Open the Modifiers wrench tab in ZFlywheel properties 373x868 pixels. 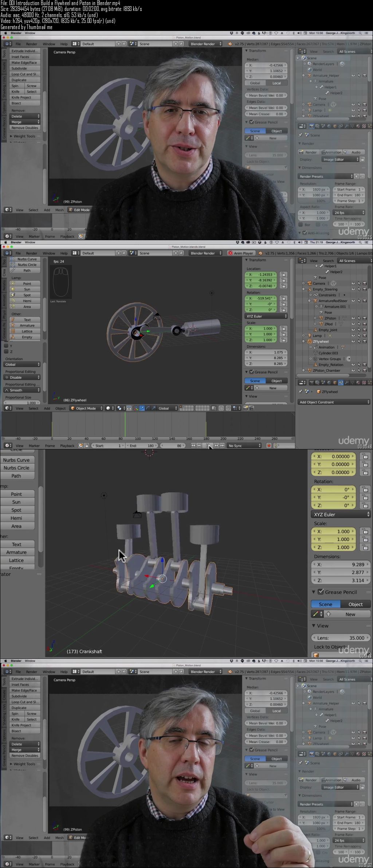(346, 383)
